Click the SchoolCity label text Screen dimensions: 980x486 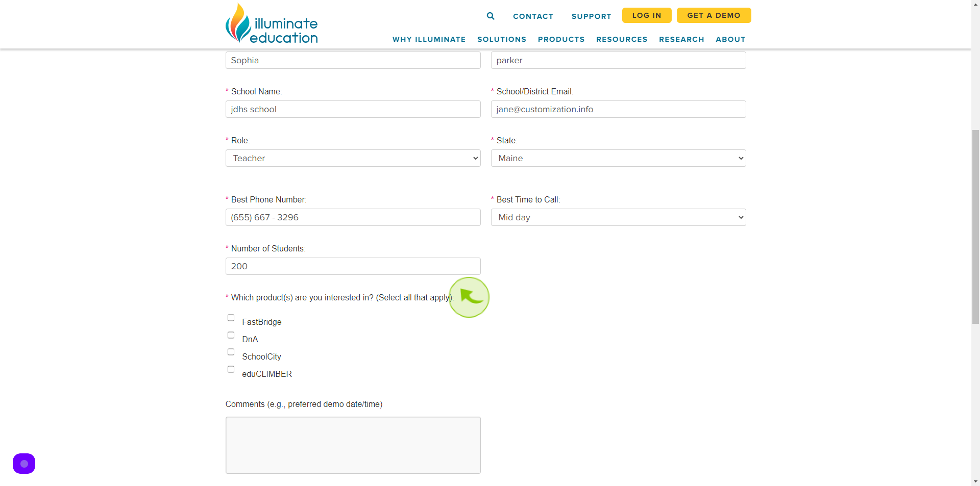[x=261, y=356]
